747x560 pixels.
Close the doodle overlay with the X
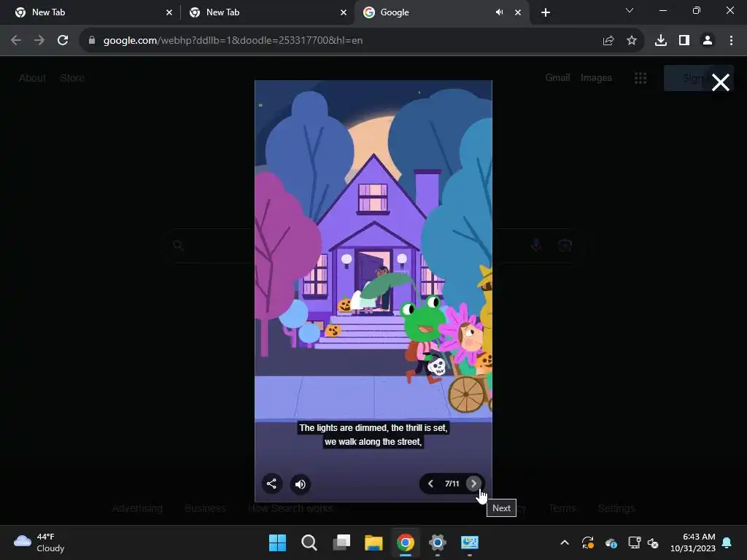pyautogui.click(x=720, y=82)
